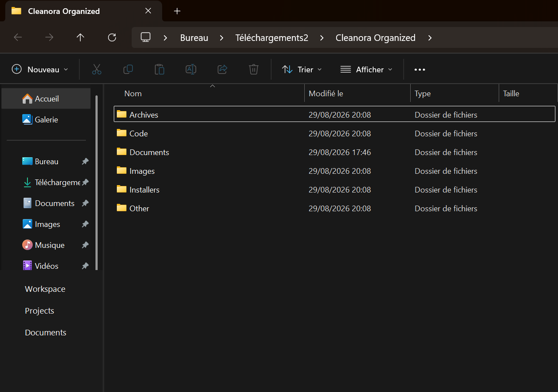Click the Type cell in the Other row

click(x=446, y=209)
